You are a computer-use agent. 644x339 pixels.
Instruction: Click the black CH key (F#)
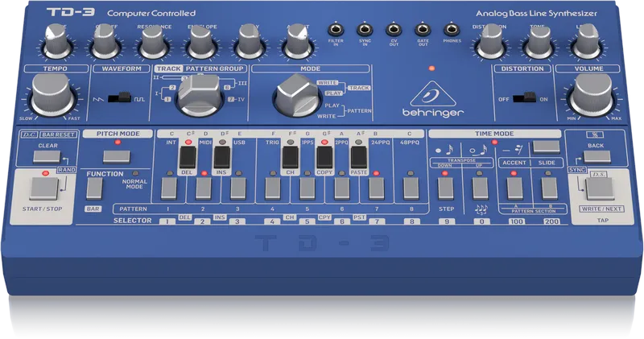[x=291, y=157]
